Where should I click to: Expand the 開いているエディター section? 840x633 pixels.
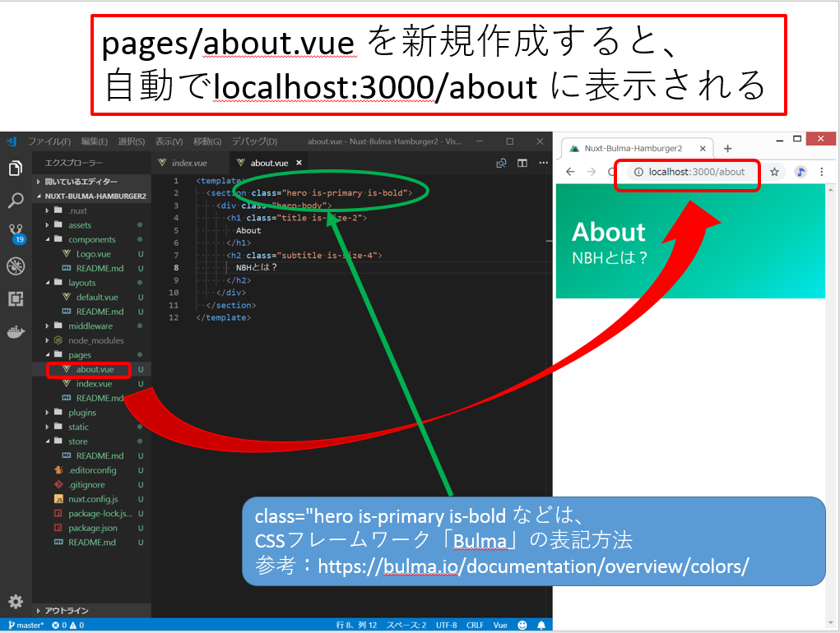click(81, 182)
